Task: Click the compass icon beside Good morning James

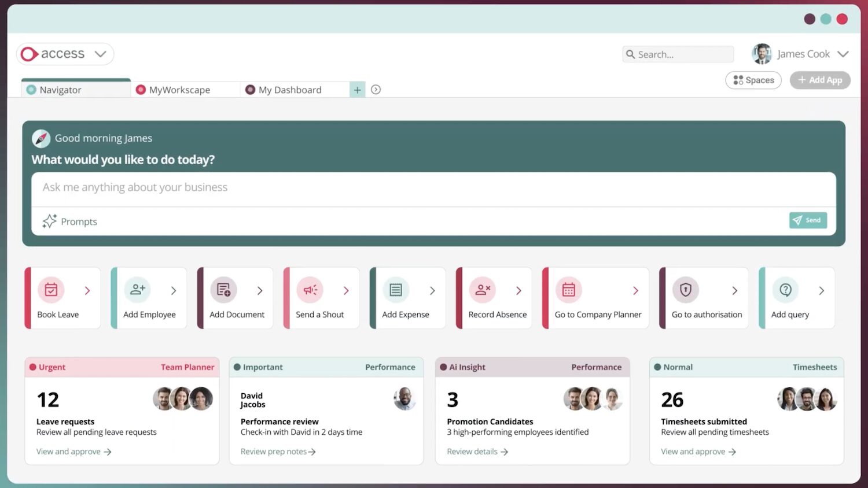Action: [x=41, y=138]
